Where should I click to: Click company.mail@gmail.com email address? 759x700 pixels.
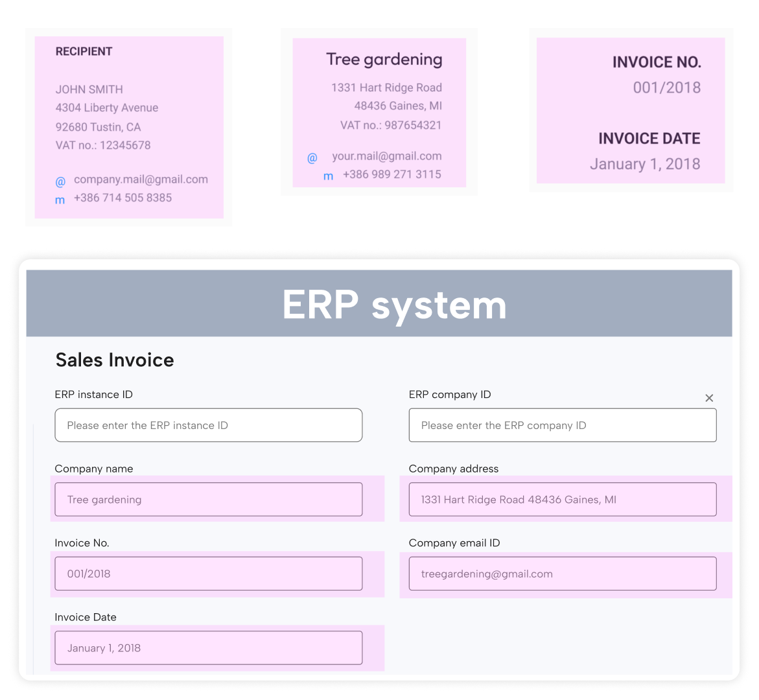coord(141,180)
